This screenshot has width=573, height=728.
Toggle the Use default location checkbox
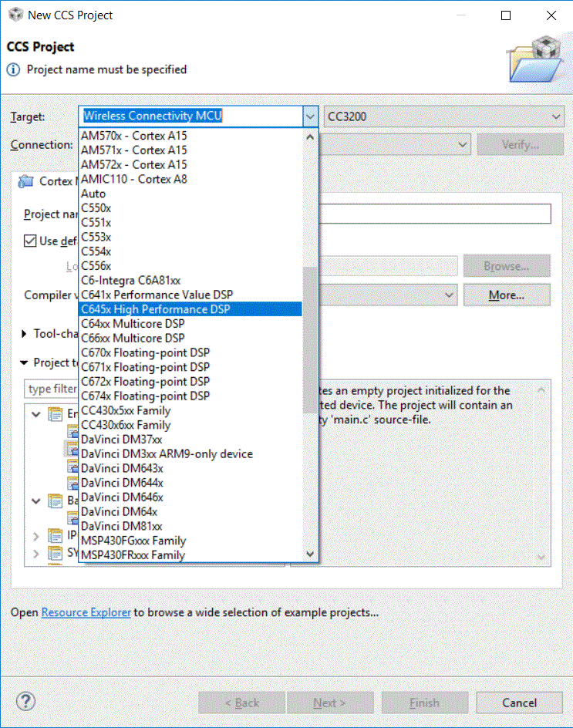30,241
